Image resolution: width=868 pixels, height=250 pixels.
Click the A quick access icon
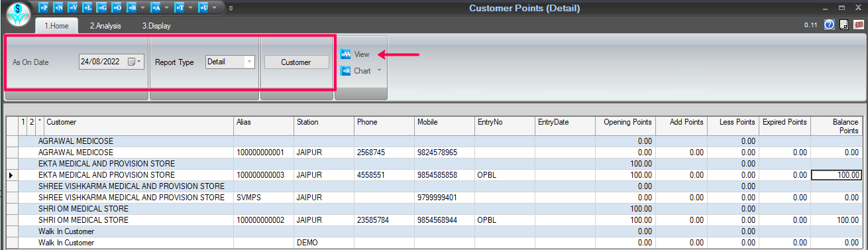coord(156,8)
